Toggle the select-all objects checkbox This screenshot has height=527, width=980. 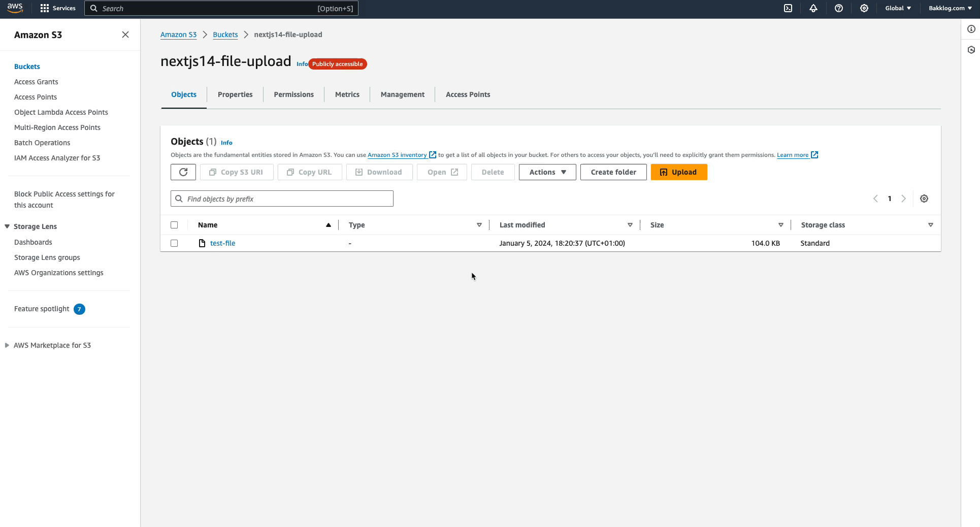(174, 225)
